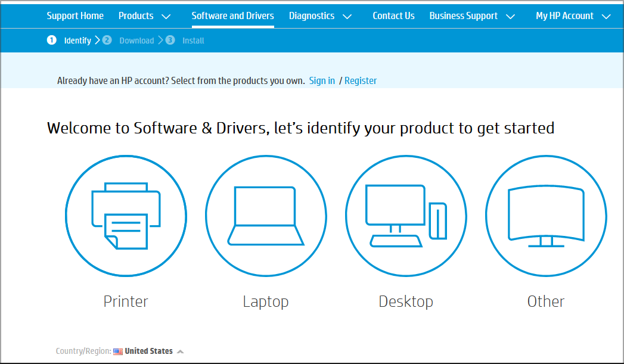Expand the Products menu chevron
This screenshot has width=624, height=364.
click(166, 17)
